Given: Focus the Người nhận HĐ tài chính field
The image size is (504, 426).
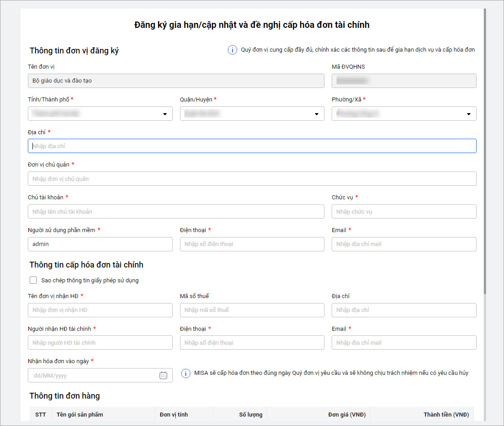Looking at the screenshot, I should (x=100, y=343).
